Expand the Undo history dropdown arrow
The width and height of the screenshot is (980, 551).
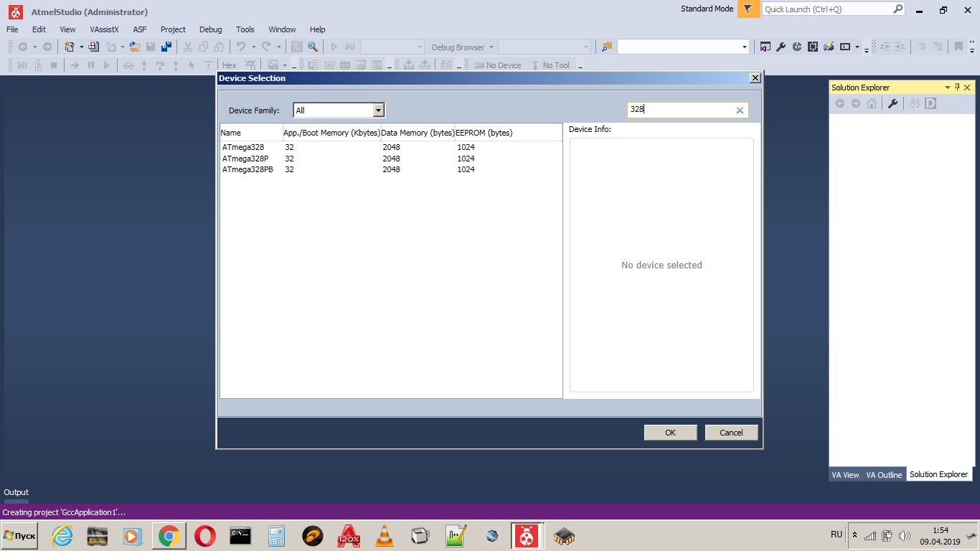(253, 47)
